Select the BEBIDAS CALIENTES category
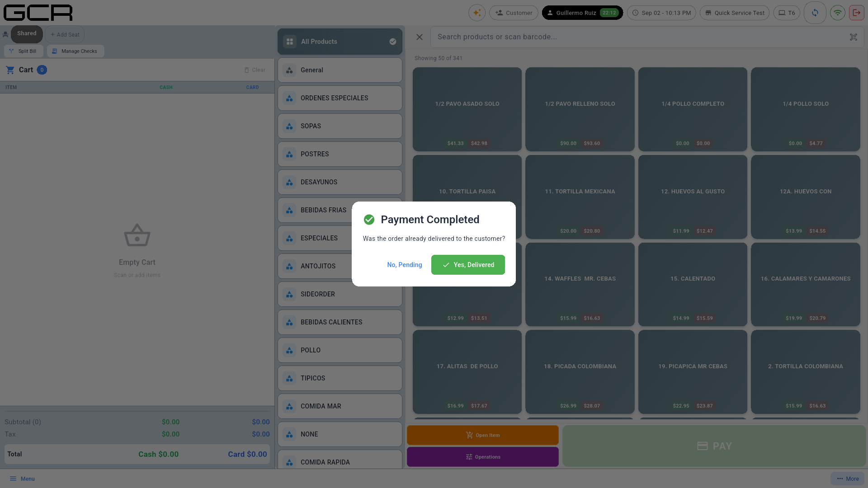This screenshot has width=868, height=488. click(x=340, y=322)
